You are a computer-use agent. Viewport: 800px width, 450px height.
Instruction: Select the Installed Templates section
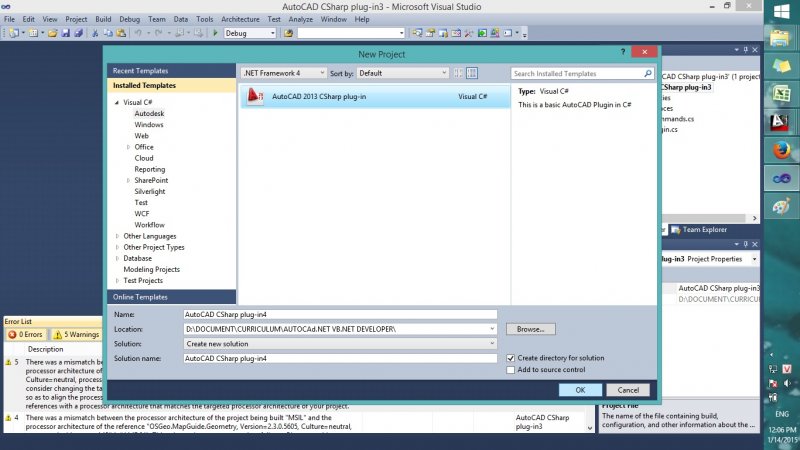pos(171,85)
